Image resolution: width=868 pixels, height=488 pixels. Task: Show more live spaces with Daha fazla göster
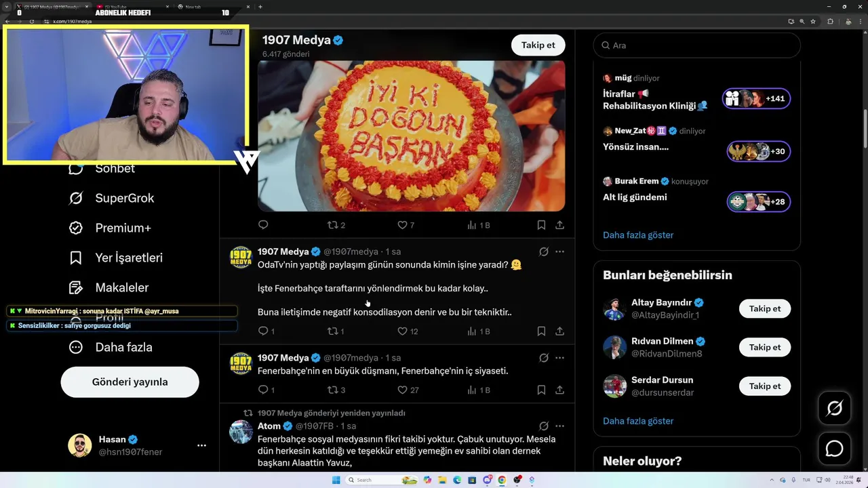tap(638, 235)
